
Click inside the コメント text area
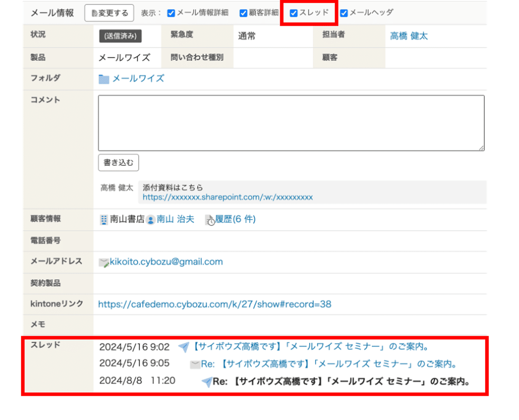pos(291,122)
